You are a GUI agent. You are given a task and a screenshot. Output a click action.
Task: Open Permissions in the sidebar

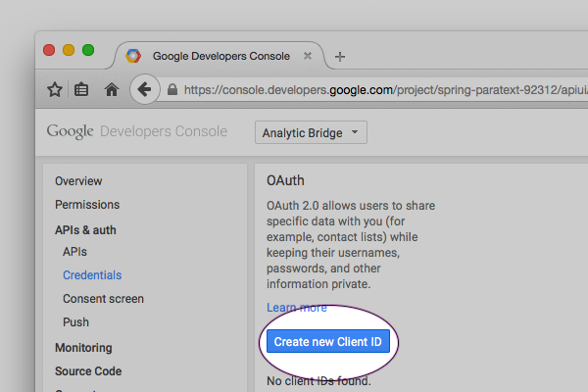click(87, 205)
